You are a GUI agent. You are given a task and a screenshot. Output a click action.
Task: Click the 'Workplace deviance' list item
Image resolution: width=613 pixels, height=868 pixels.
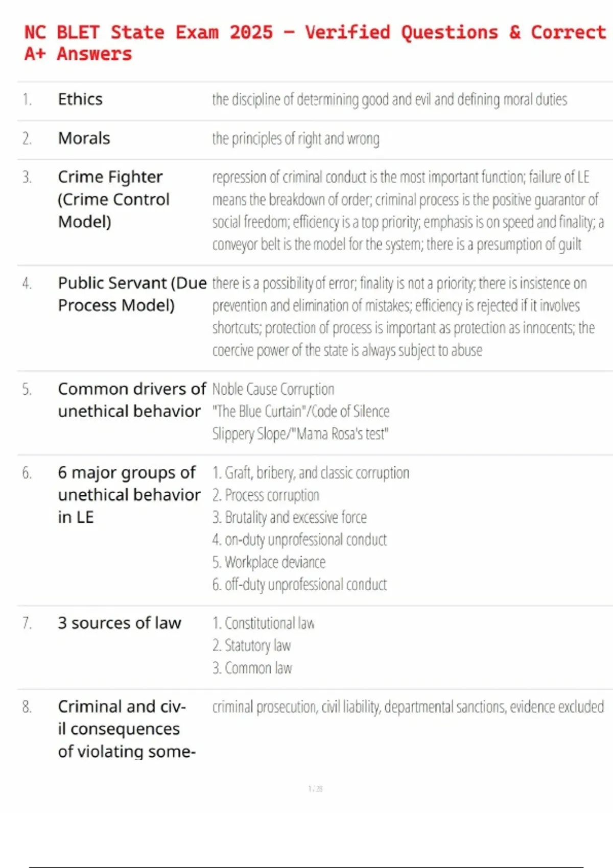tap(269, 562)
